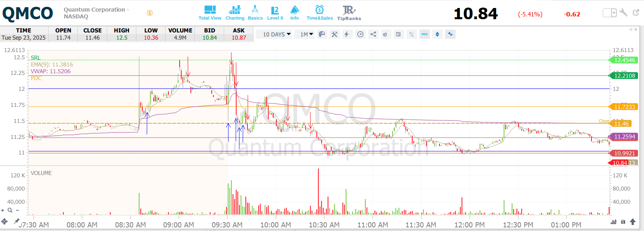Open chart color palette settings
The image size is (644, 231).
pyautogui.click(x=322, y=34)
